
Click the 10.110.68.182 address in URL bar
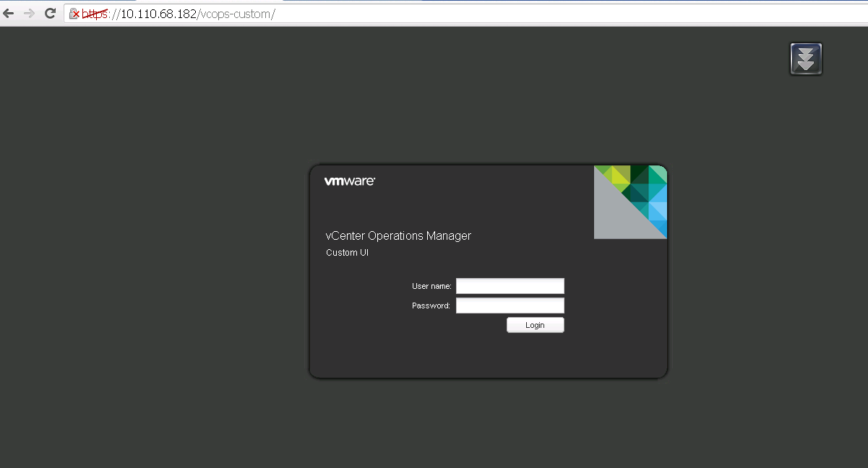click(158, 14)
